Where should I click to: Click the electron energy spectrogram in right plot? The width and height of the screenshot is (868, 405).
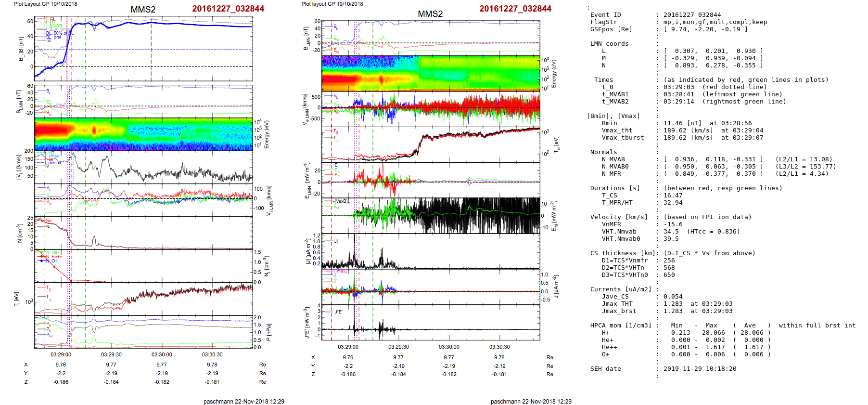[x=431, y=73]
